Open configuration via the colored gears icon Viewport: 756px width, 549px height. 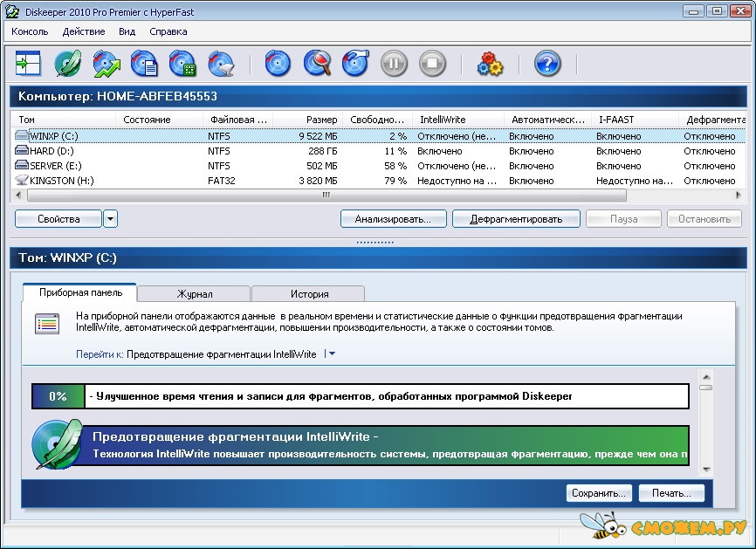click(490, 64)
